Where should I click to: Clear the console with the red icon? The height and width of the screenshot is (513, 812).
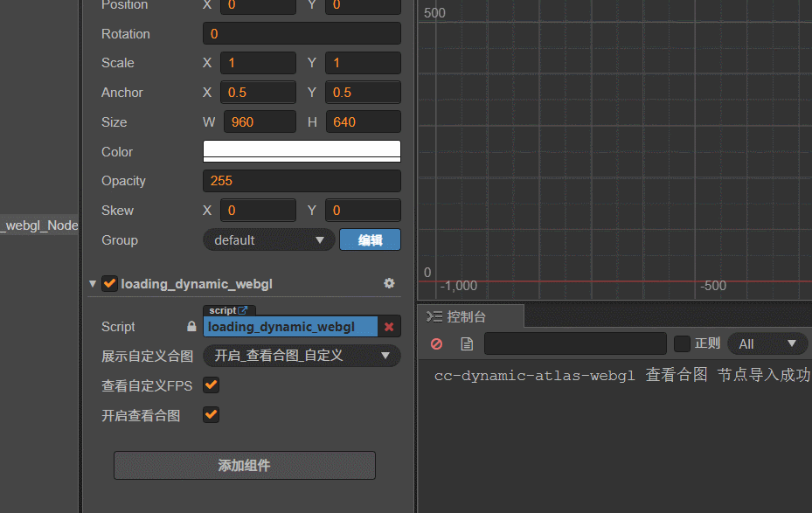436,343
